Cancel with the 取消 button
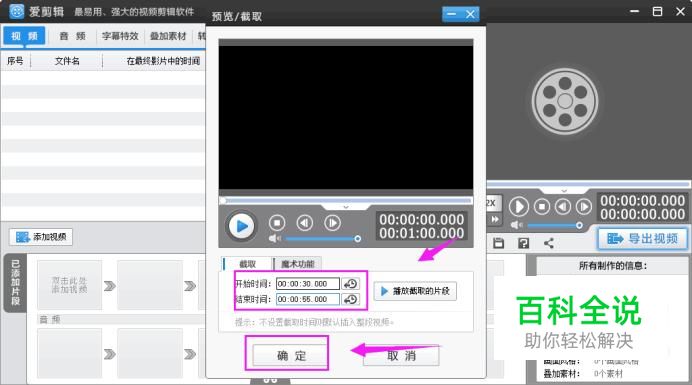Screen dimensions: 692x385 point(401,355)
